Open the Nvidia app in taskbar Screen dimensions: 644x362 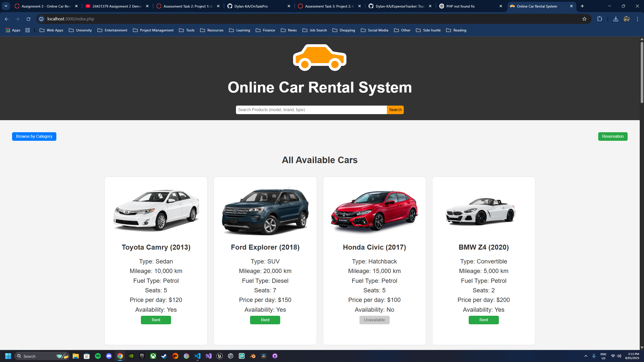pyautogui.click(x=131, y=356)
